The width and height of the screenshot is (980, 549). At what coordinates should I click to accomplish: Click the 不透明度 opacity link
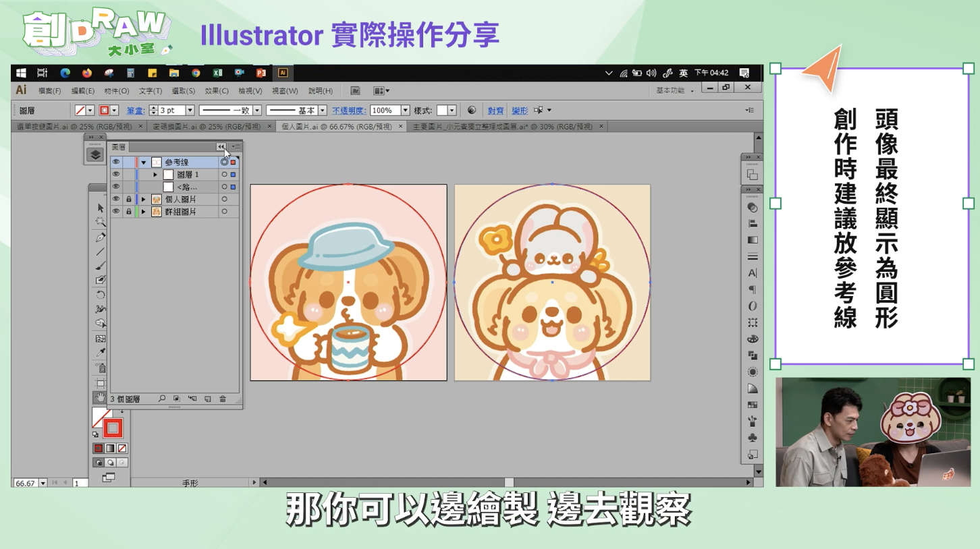pos(349,110)
